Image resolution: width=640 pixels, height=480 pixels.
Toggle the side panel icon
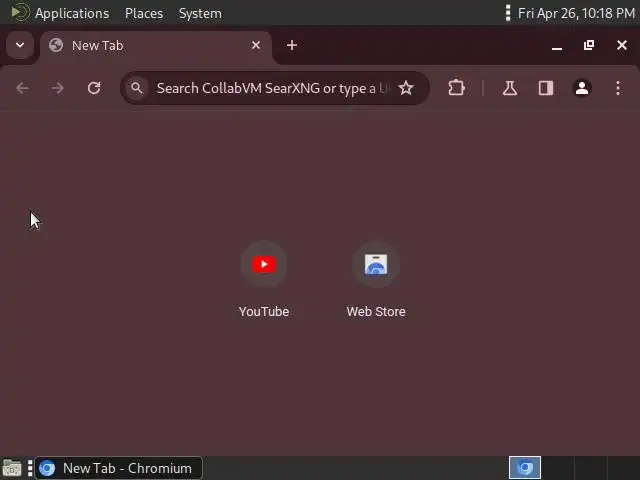coord(546,88)
